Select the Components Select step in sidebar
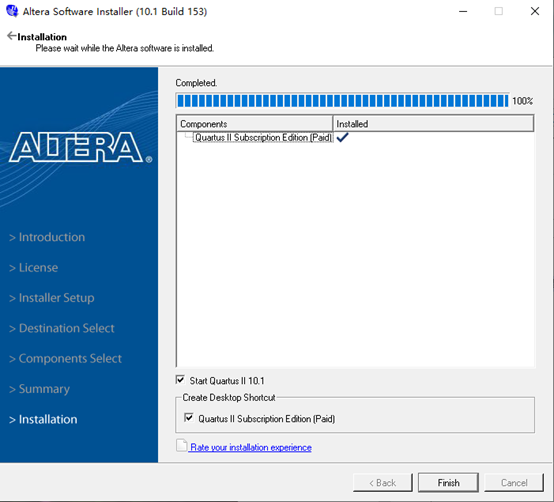The width and height of the screenshot is (554, 502). tap(65, 359)
